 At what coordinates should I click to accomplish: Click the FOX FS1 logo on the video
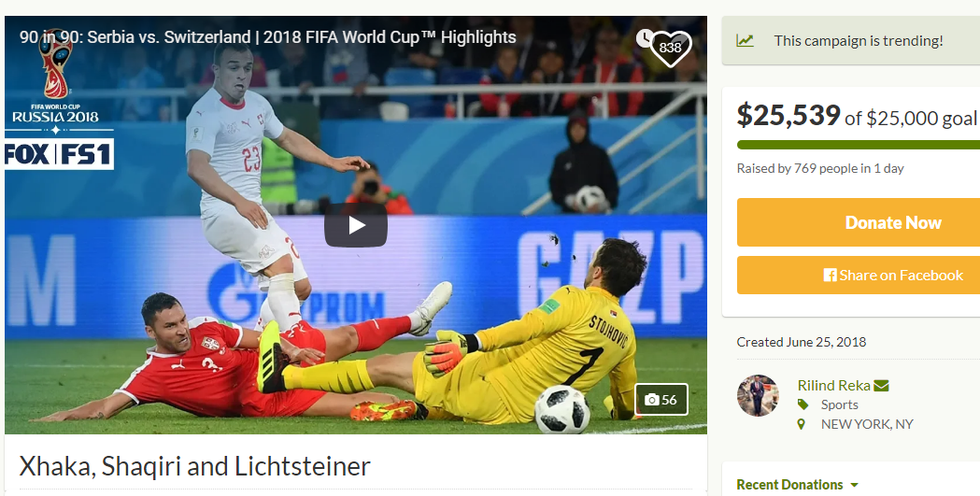tap(59, 154)
